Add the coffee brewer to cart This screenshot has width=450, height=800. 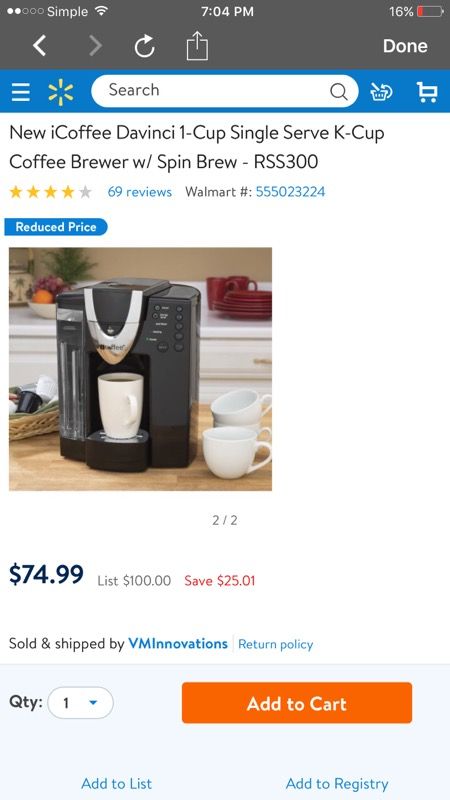tap(297, 703)
